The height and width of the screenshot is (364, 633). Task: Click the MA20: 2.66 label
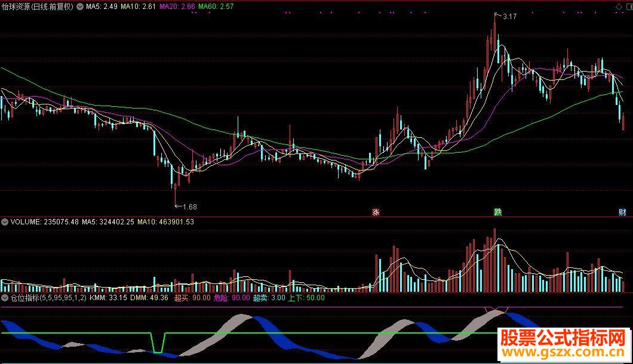pos(177,7)
